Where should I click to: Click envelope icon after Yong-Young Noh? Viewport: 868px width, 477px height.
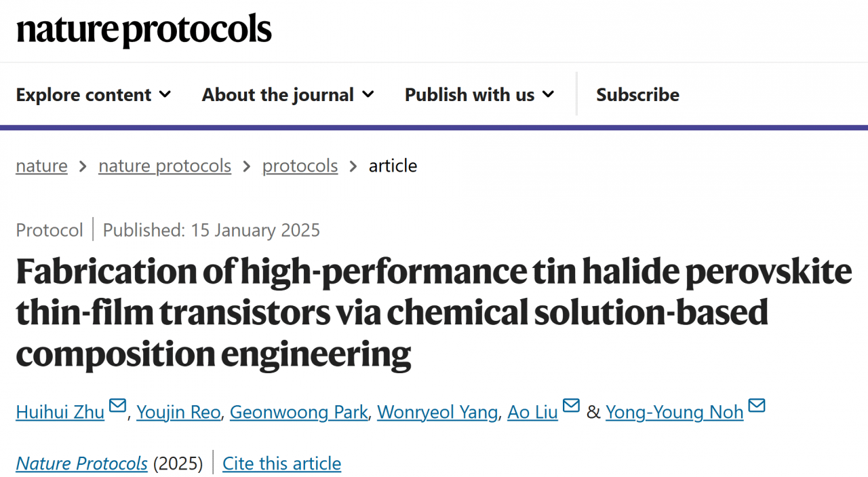pos(757,406)
